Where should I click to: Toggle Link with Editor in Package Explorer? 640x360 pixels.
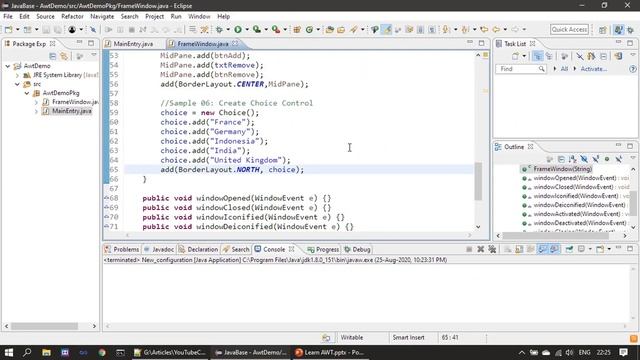tap(64, 56)
